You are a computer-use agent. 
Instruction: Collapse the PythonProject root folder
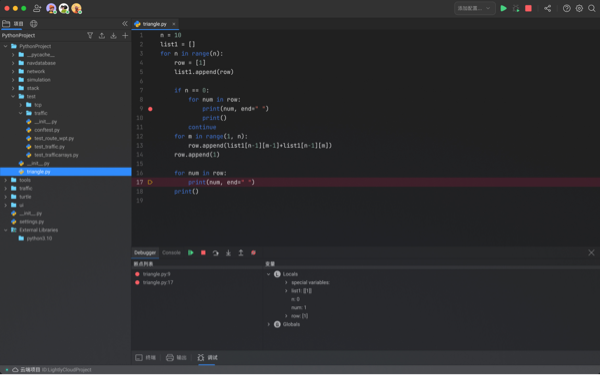[x=5, y=46]
